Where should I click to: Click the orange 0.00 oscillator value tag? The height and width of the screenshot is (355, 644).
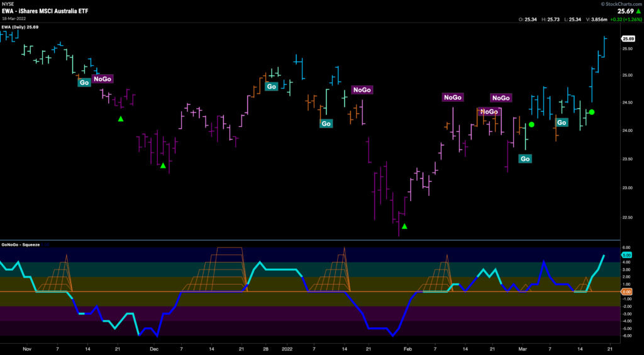click(627, 292)
